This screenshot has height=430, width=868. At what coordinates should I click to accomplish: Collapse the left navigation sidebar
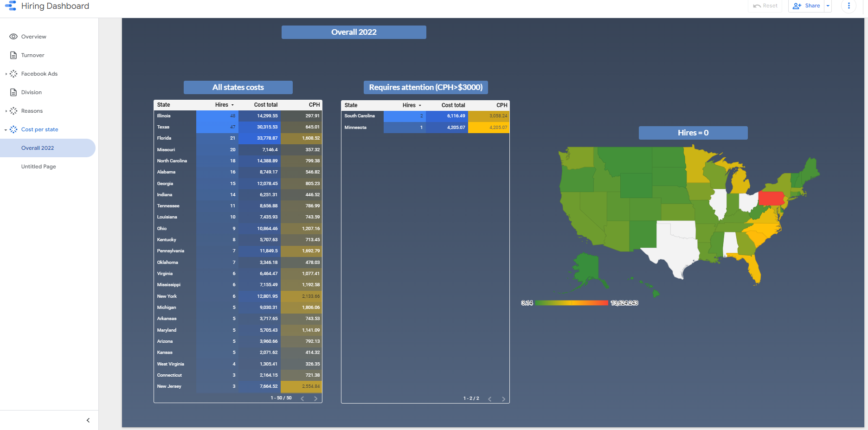[88, 420]
